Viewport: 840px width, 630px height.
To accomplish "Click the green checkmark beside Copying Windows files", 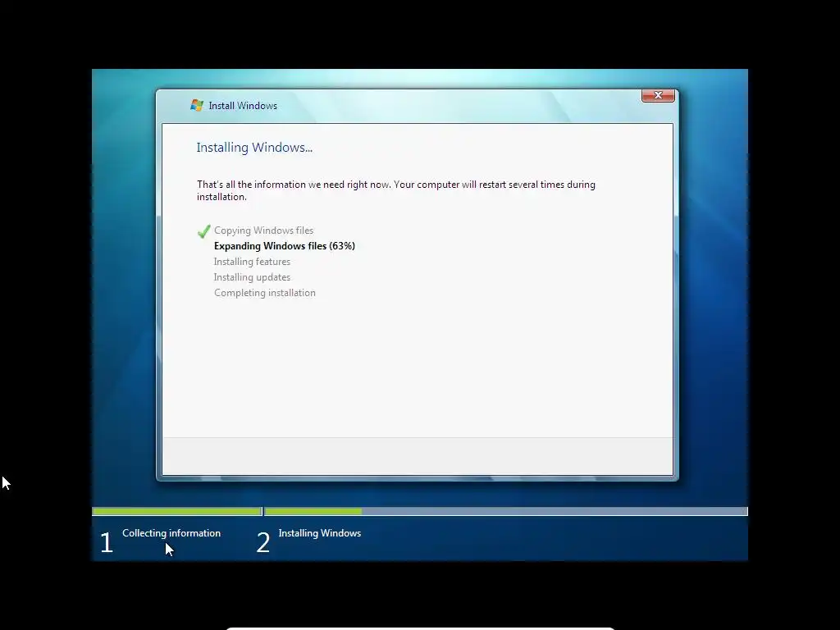I will coord(203,231).
